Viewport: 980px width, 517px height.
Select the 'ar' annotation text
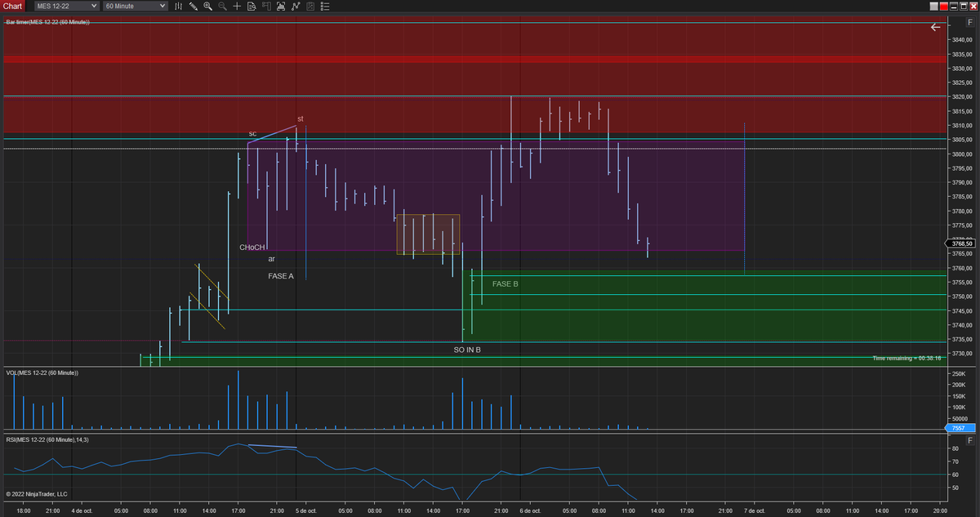coord(272,259)
